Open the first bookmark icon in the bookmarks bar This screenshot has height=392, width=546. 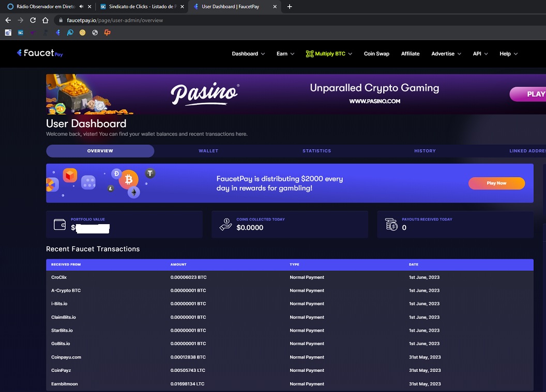click(8, 33)
